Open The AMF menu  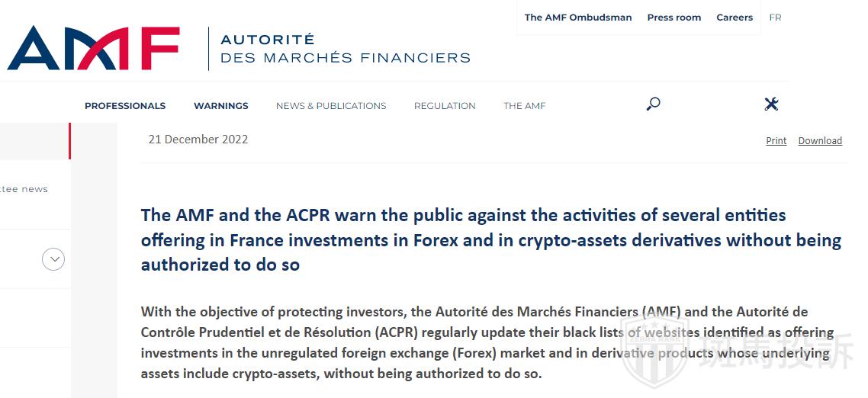coord(524,106)
